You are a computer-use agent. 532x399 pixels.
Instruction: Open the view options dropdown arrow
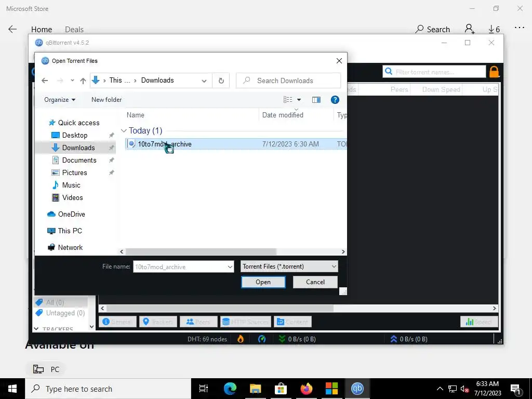click(299, 100)
